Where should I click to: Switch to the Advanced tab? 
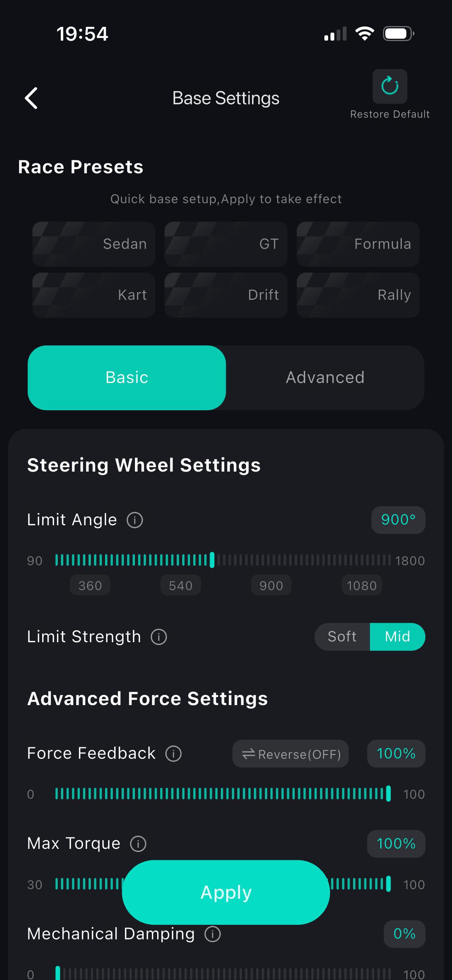coord(325,378)
